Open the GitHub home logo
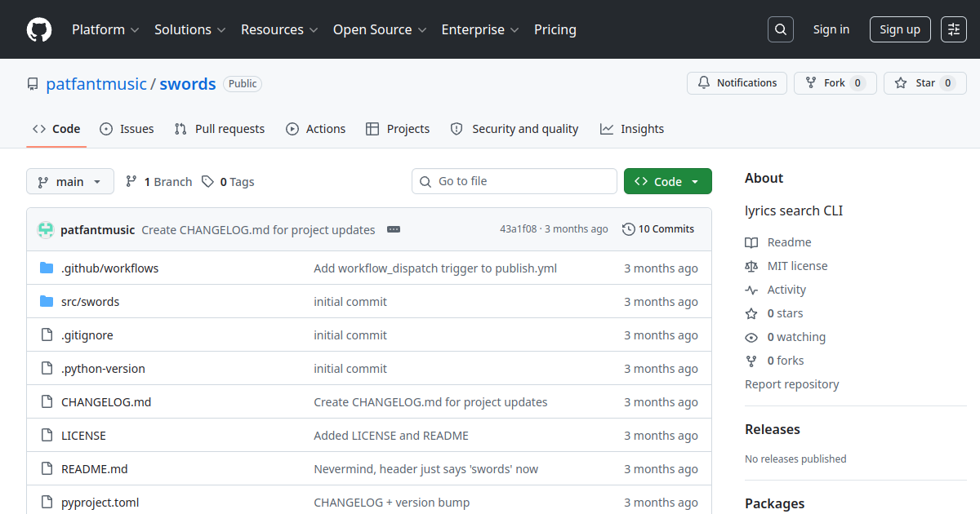The image size is (980, 514). (x=39, y=29)
